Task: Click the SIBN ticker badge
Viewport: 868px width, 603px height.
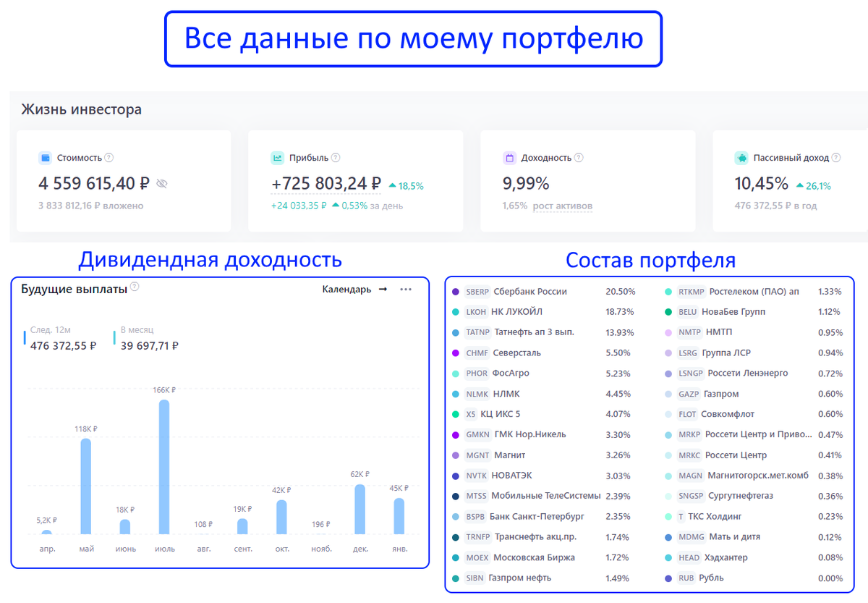Action: coord(475,578)
